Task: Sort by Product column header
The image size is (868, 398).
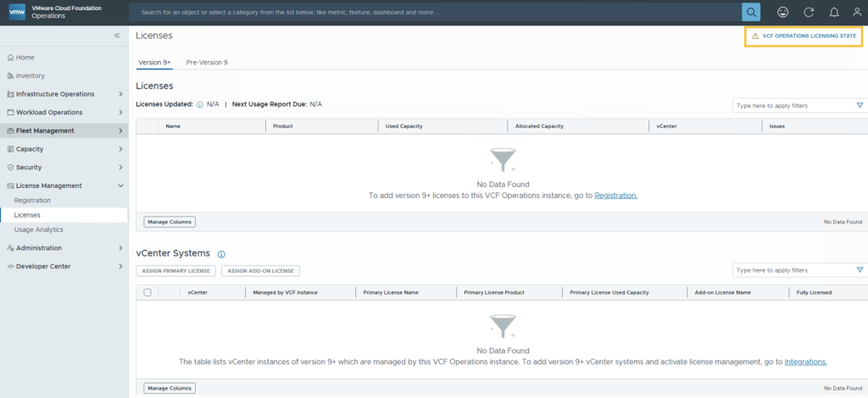Action: pos(283,126)
